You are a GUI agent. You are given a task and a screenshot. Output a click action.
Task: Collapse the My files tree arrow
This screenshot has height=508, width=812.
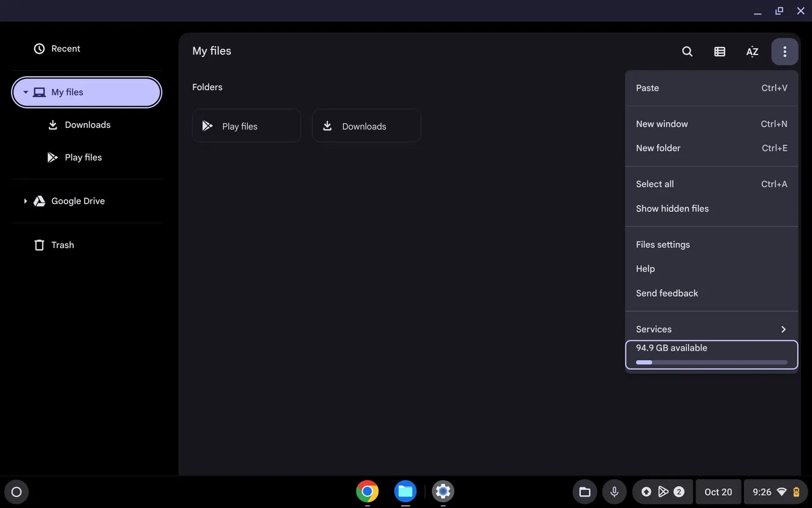[26, 92]
